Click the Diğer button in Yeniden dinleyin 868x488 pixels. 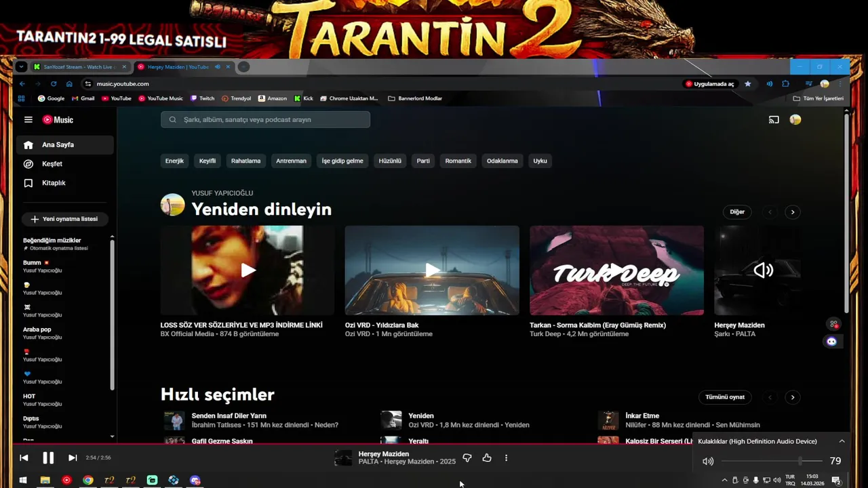[x=737, y=212]
